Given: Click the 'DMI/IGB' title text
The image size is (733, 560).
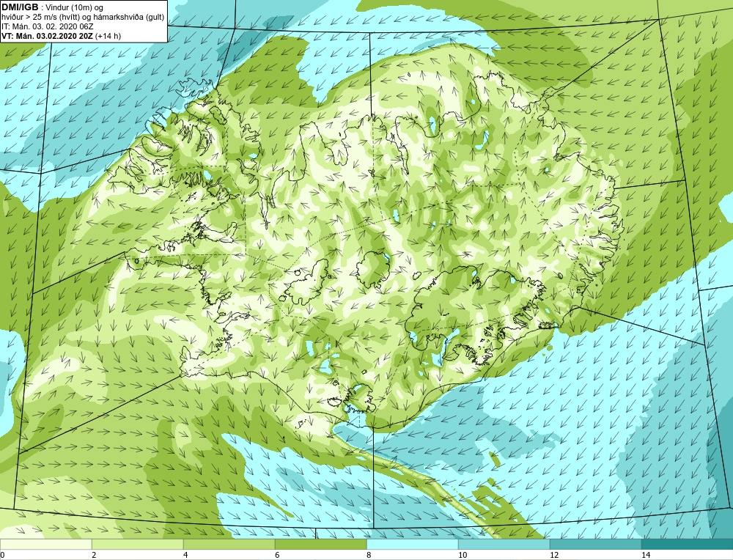Looking at the screenshot, I should [x=20, y=7].
